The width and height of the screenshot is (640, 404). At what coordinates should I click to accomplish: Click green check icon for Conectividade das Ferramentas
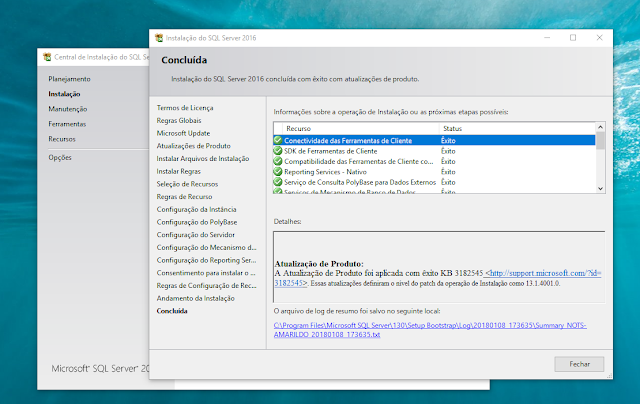pyautogui.click(x=278, y=140)
